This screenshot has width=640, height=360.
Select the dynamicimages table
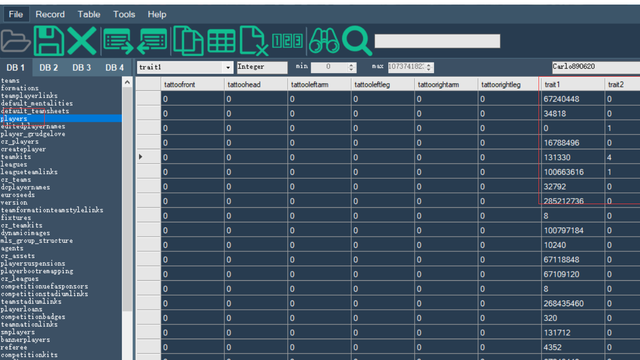pos(25,233)
